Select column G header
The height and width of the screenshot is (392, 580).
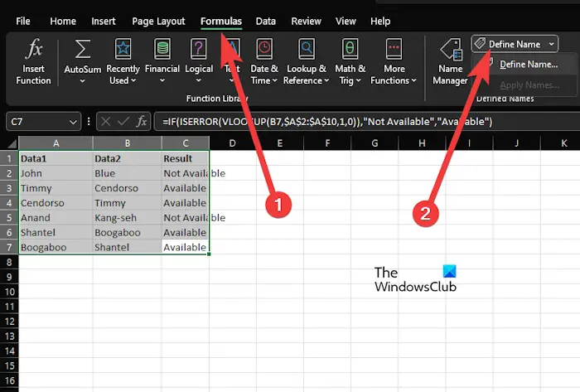tap(375, 143)
